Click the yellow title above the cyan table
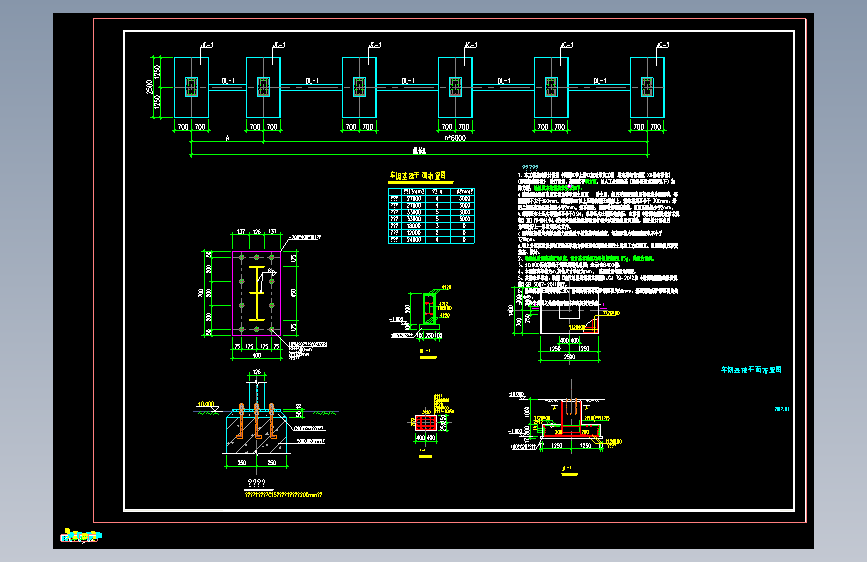 (x=417, y=176)
